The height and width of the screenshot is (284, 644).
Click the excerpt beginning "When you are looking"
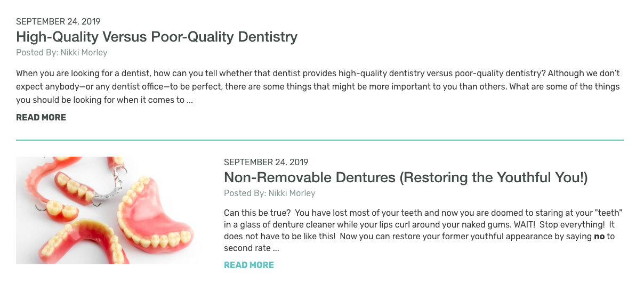pos(318,86)
